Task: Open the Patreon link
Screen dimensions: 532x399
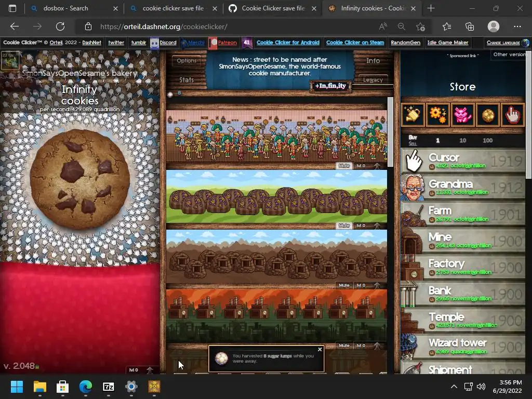Action: coord(227,43)
